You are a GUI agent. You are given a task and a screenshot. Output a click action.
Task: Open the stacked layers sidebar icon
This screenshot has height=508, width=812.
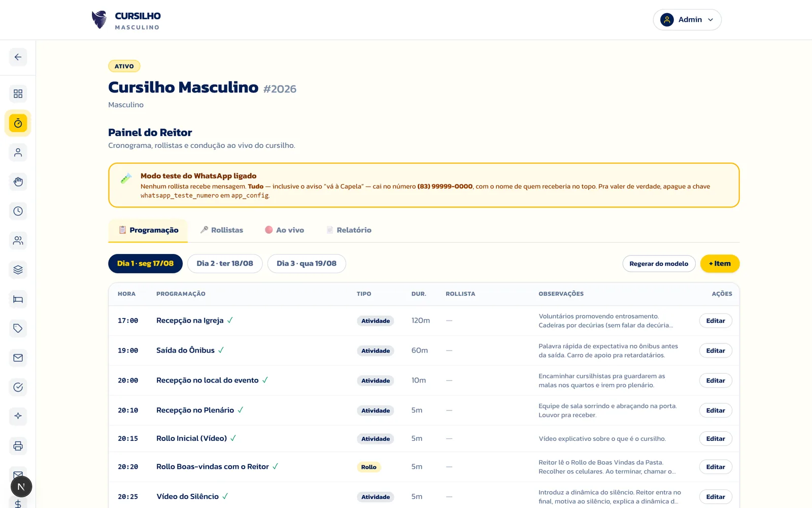point(18,270)
